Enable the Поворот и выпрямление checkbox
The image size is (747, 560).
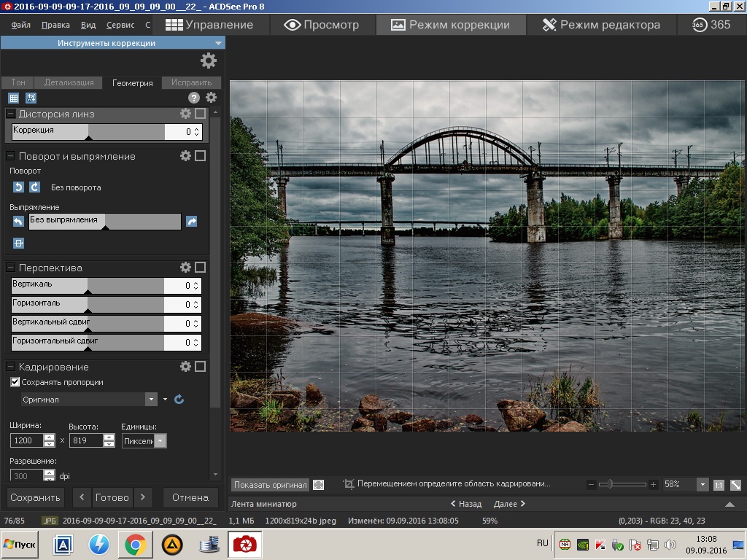point(201,156)
